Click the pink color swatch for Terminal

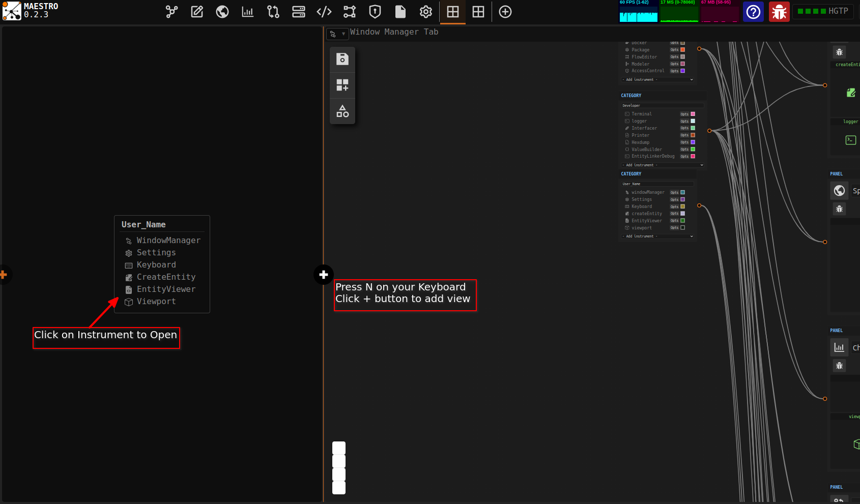coord(693,114)
